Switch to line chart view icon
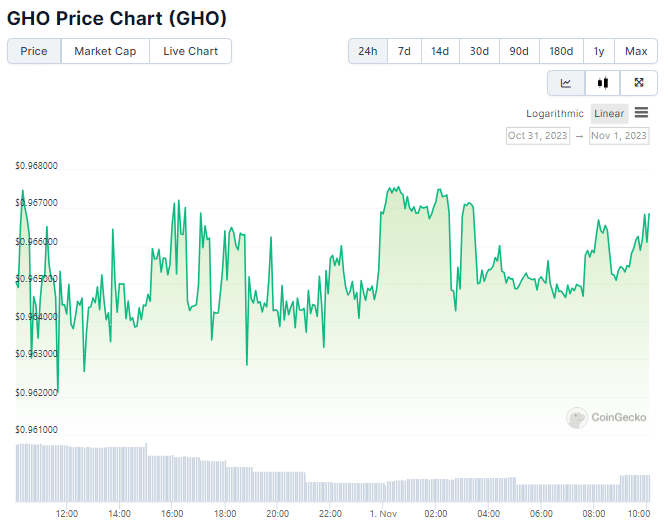The height and width of the screenshot is (529, 670). click(566, 83)
